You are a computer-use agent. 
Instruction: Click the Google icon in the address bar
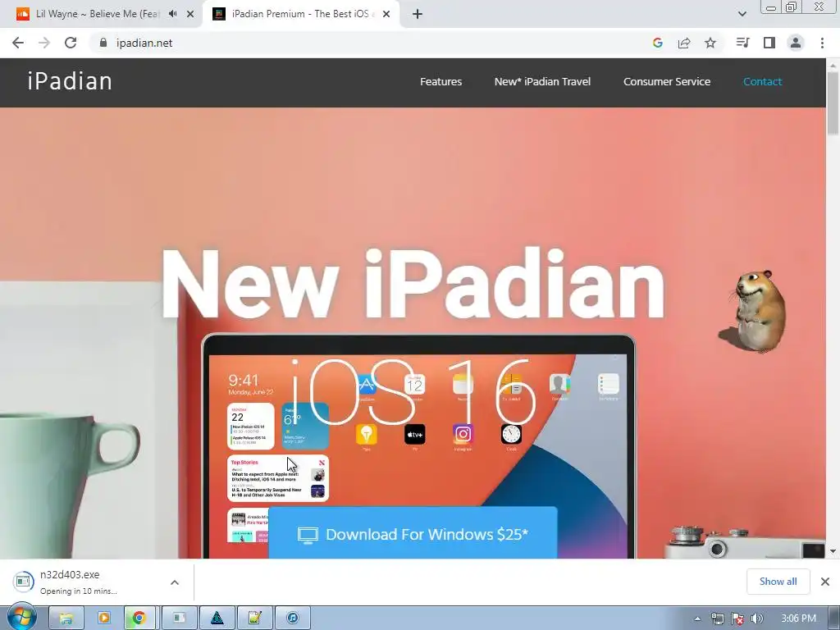658,43
